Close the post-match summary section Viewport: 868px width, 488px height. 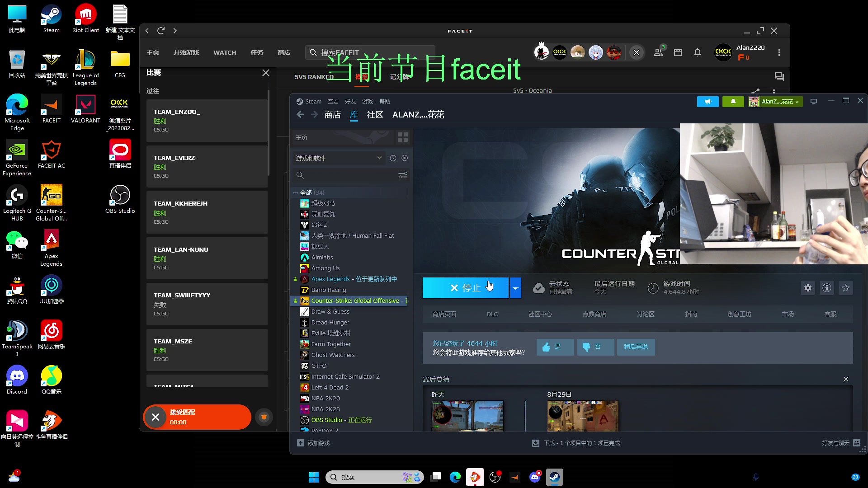coord(846,379)
